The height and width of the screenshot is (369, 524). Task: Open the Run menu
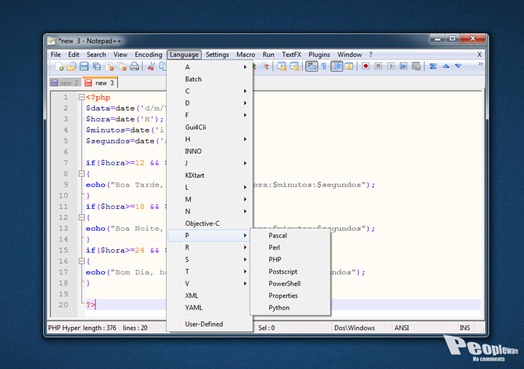coord(268,54)
